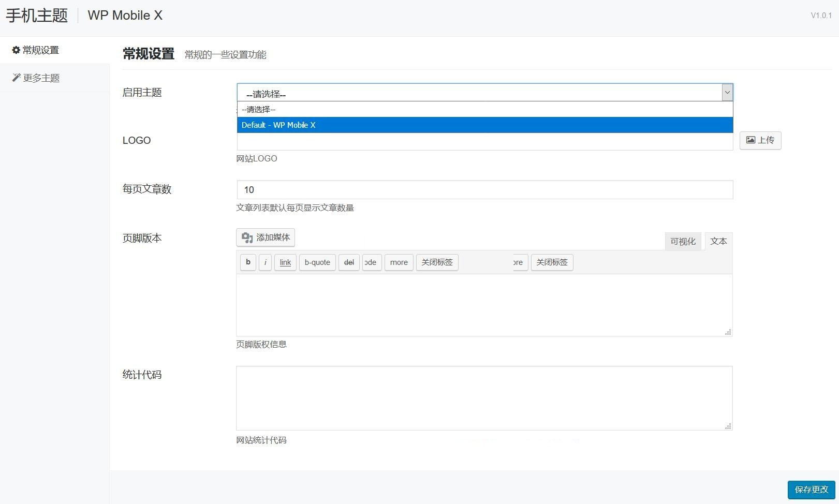
Task: Click the 添加媒体 media icon
Action: pos(247,238)
